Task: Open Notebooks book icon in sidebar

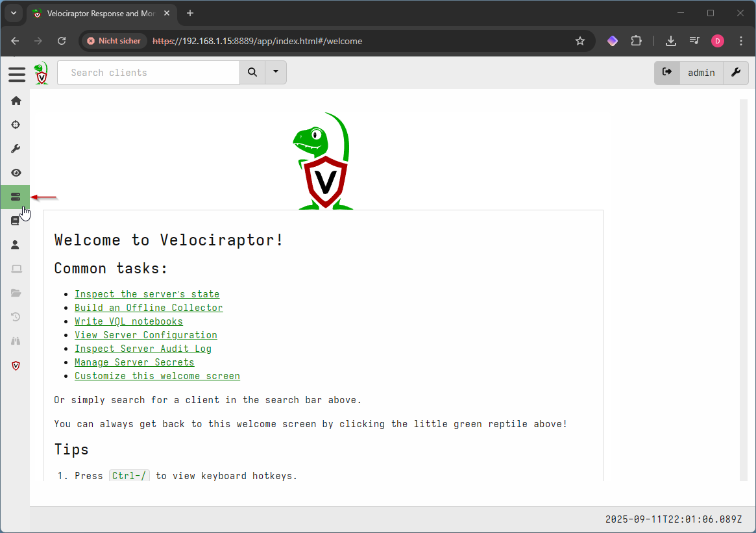Action: [x=16, y=221]
